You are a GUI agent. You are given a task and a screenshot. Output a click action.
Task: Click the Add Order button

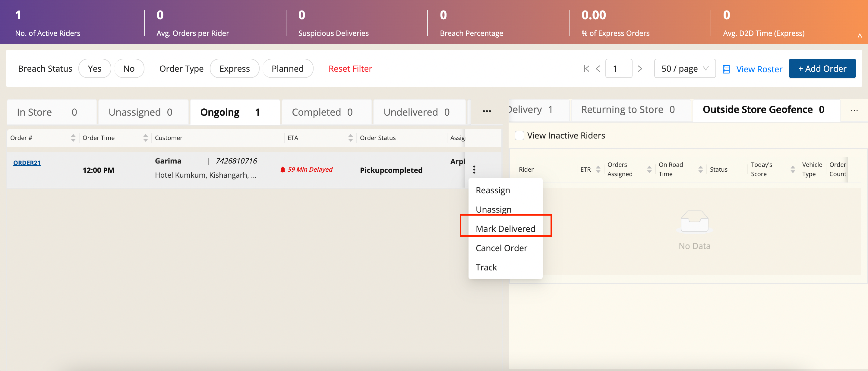pyautogui.click(x=822, y=69)
